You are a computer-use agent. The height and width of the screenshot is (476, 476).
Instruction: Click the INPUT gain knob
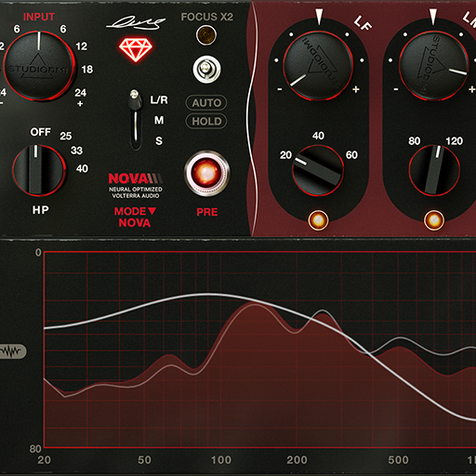point(39,65)
